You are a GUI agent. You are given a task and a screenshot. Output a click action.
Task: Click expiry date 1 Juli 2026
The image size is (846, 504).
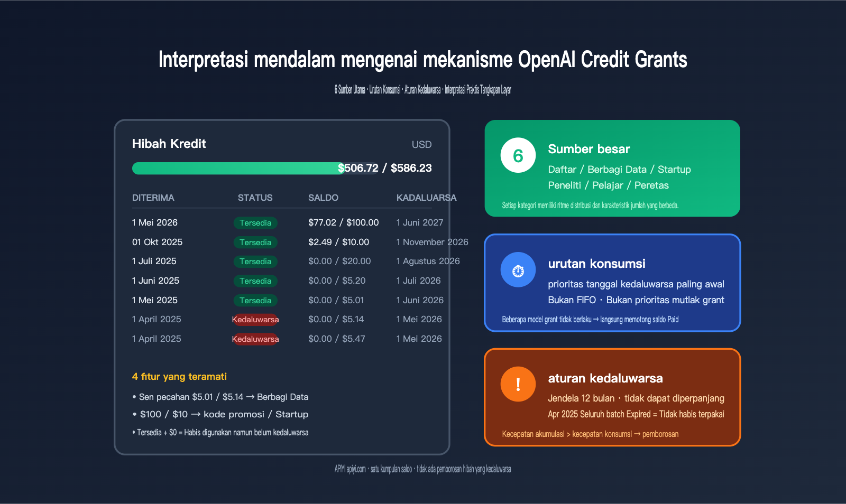pos(419,281)
